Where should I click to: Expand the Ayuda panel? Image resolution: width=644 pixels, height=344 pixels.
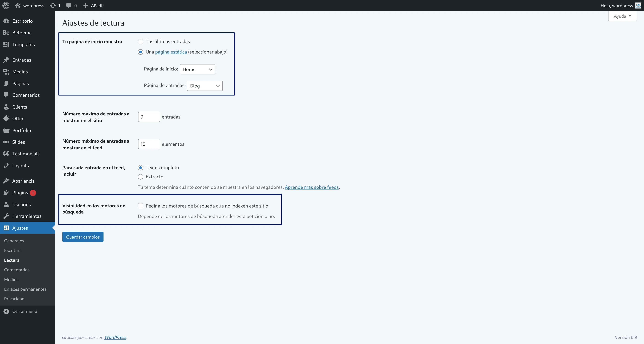point(622,16)
